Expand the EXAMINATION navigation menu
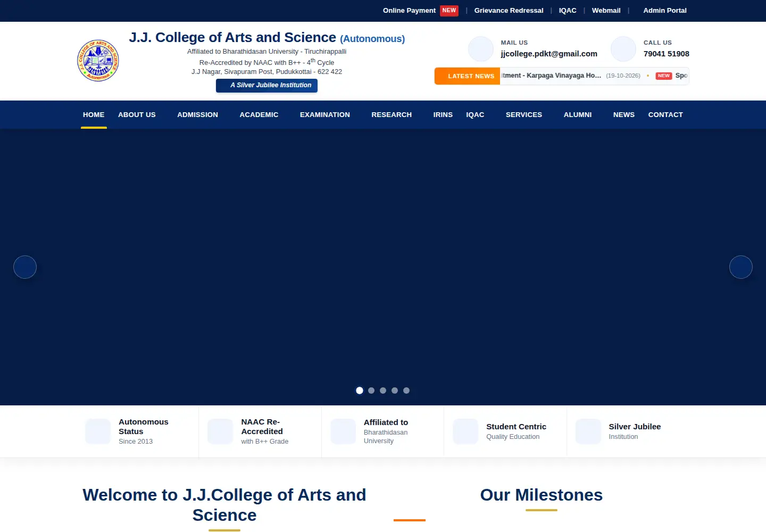766x532 pixels. [x=325, y=115]
